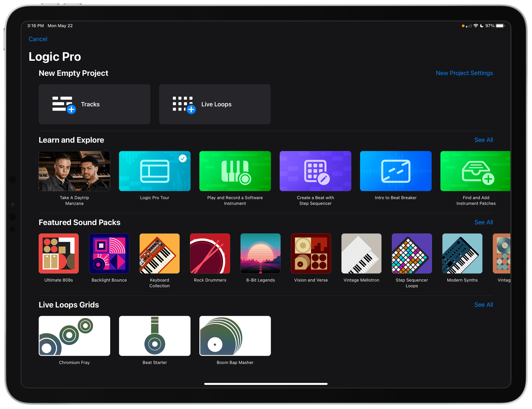Select the Vintage Mellotron sound pack
Screen dimensions: 532x409
click(361, 254)
